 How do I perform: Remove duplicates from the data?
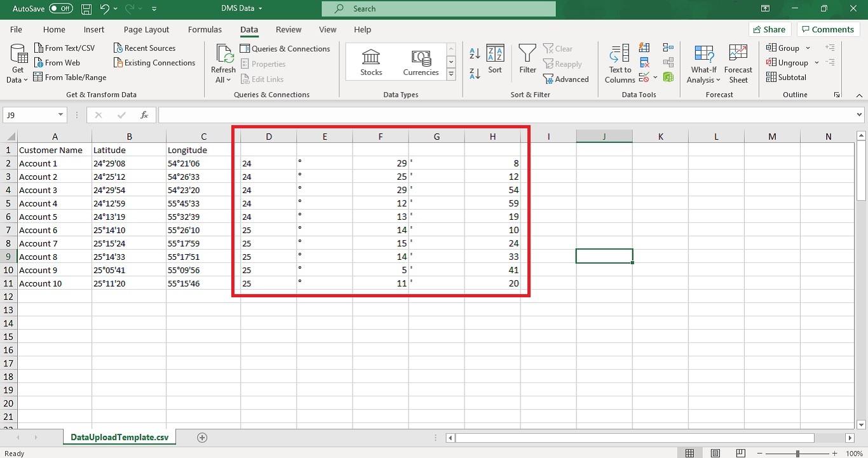point(644,62)
